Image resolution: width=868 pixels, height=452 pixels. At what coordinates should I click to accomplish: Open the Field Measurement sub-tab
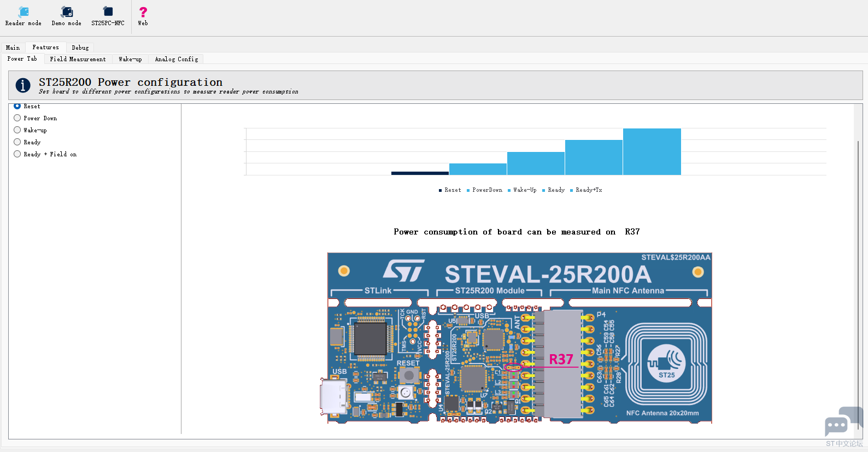(78, 59)
